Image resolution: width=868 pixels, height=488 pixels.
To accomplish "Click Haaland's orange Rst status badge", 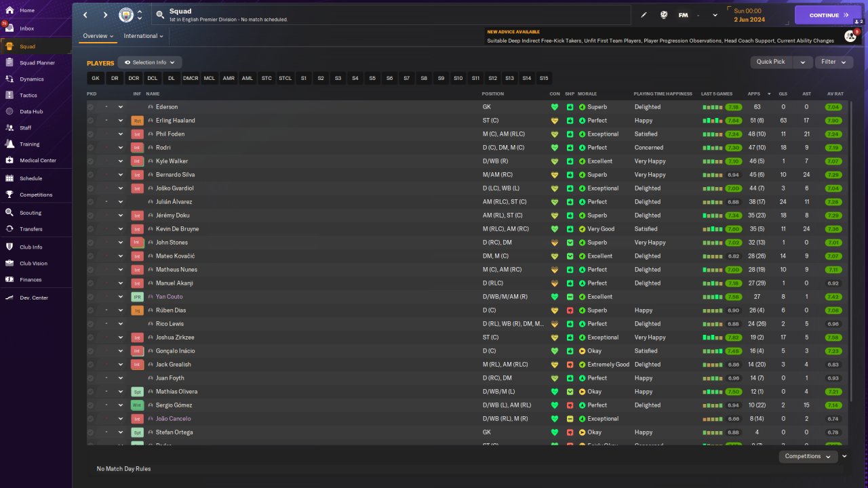I will (x=137, y=121).
